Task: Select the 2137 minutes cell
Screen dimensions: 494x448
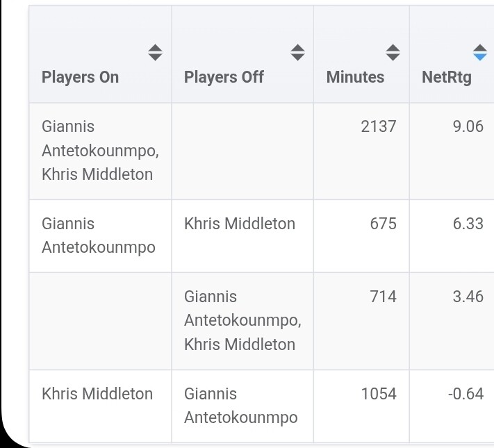Action: tap(379, 126)
